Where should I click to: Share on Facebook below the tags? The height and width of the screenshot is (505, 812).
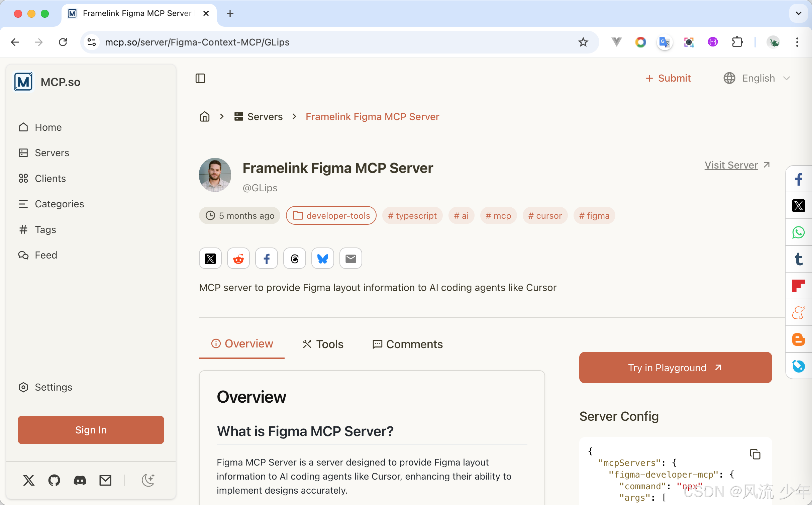tap(267, 259)
